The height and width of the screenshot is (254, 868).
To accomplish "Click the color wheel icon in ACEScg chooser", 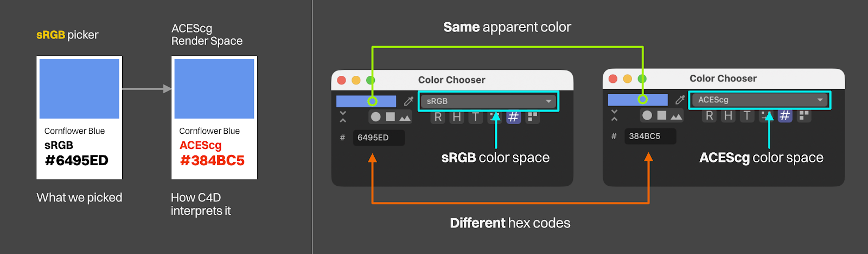I will [647, 115].
